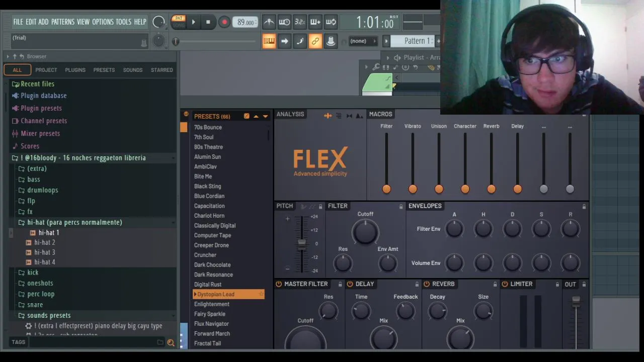Image resolution: width=644 pixels, height=362 pixels.
Task: Select the 70s Bounce preset
Action: (x=208, y=127)
